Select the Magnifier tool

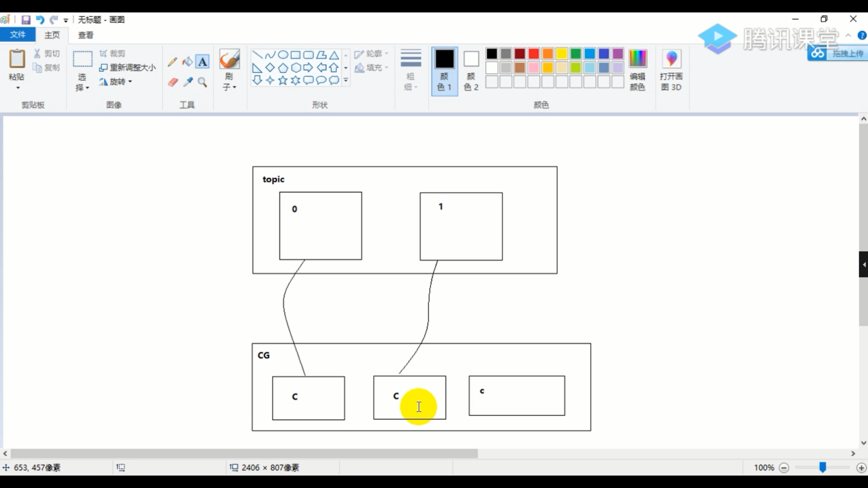[203, 82]
